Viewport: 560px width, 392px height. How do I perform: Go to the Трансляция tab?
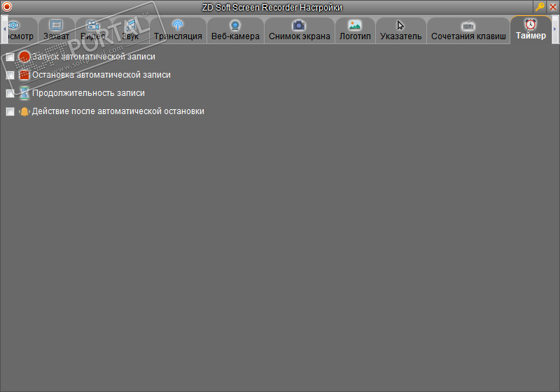tap(178, 30)
